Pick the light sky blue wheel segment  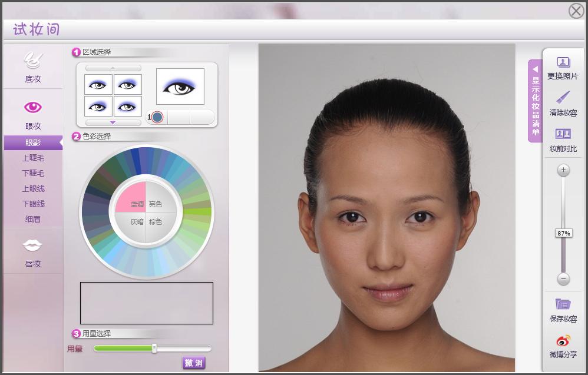[x=114, y=253]
